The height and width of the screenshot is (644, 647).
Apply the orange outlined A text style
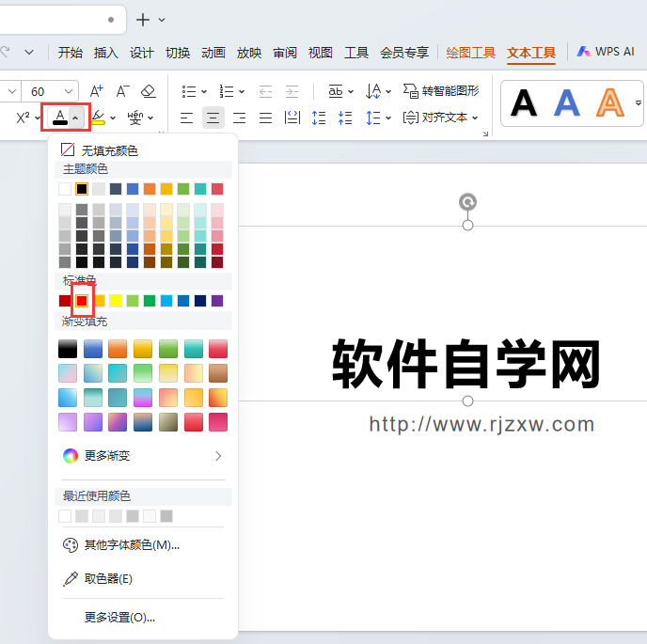coord(610,103)
